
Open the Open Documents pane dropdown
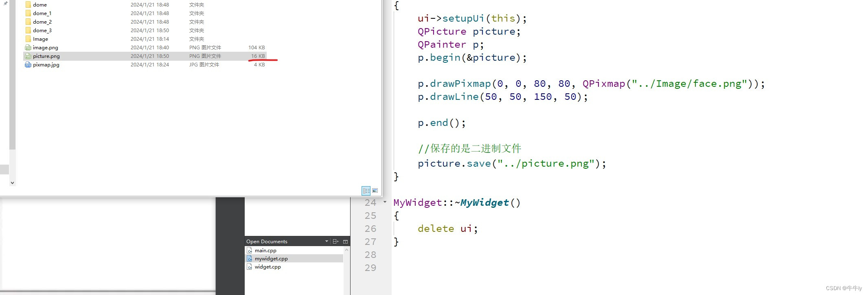point(327,242)
